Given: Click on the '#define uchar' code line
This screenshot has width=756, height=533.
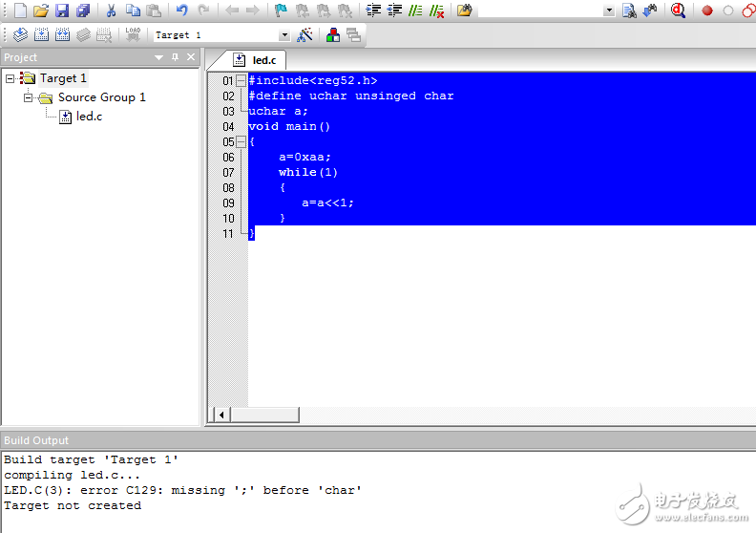Looking at the screenshot, I should coord(351,96).
